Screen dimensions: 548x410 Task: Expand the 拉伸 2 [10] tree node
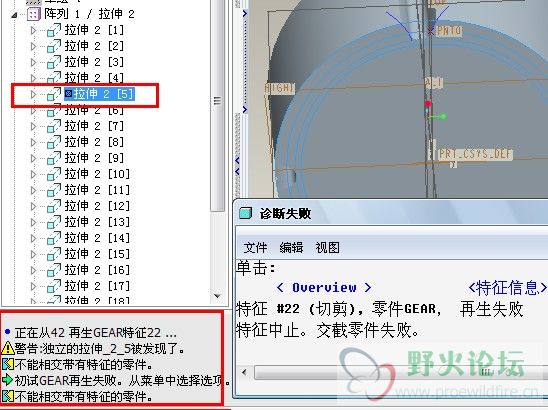(x=34, y=174)
